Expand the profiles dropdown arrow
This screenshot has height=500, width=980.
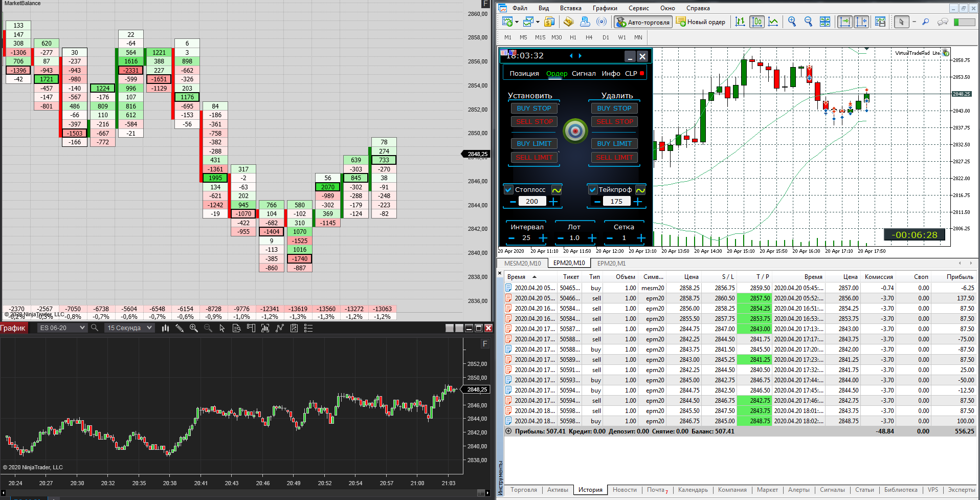[x=538, y=22]
